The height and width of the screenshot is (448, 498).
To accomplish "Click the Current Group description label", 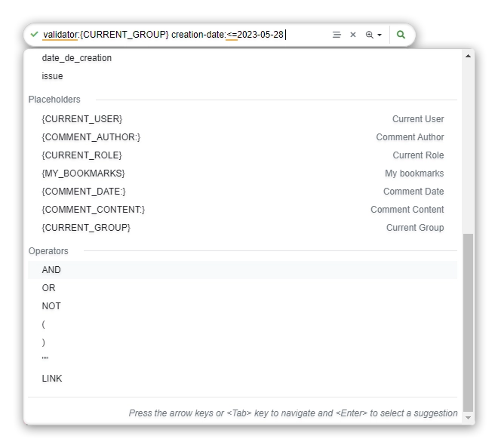I will (x=415, y=228).
